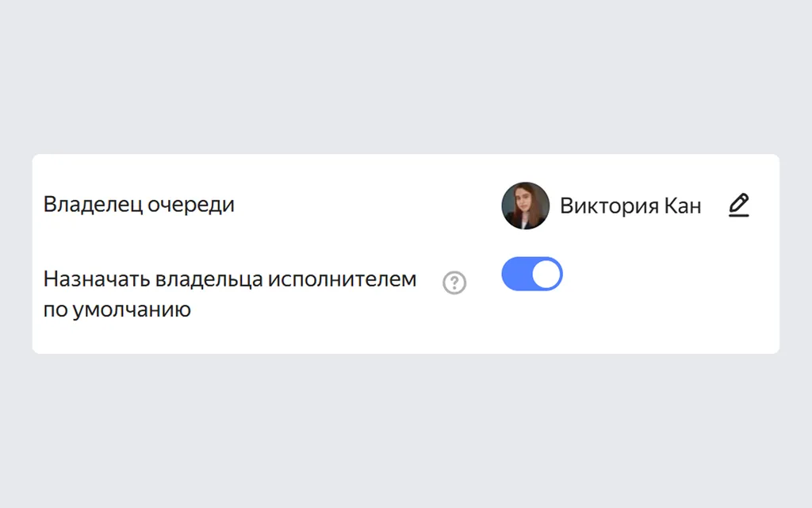Click the word очереди in first label
The width and height of the screenshot is (812, 508).
(x=191, y=206)
